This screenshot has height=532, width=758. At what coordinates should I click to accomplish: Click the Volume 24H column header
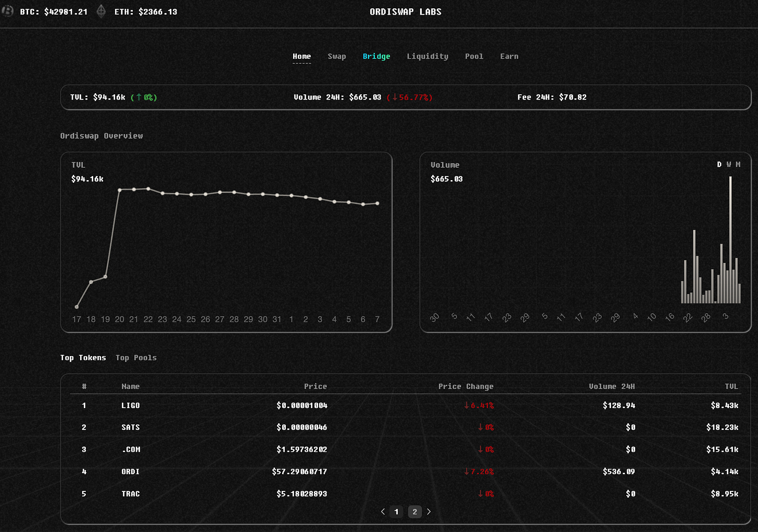tap(612, 386)
